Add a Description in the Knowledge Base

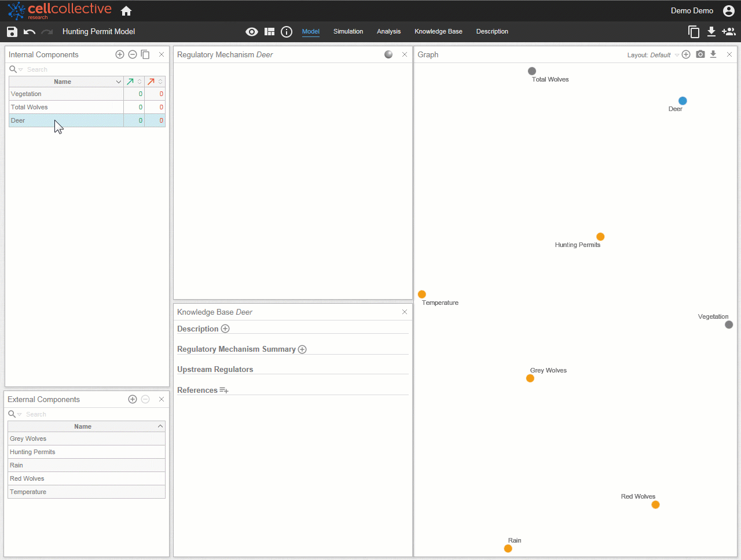tap(226, 329)
